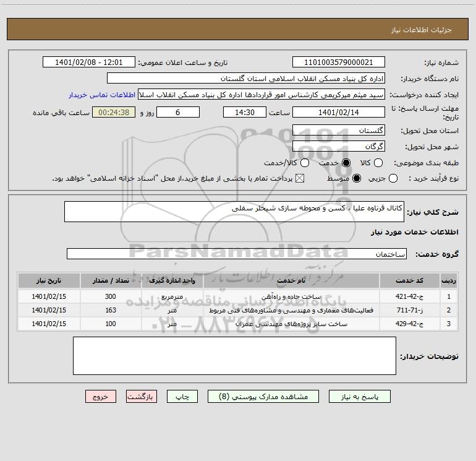This screenshot has height=461, width=476.
Task: Click the نام خدمت column header
Action: point(291,280)
